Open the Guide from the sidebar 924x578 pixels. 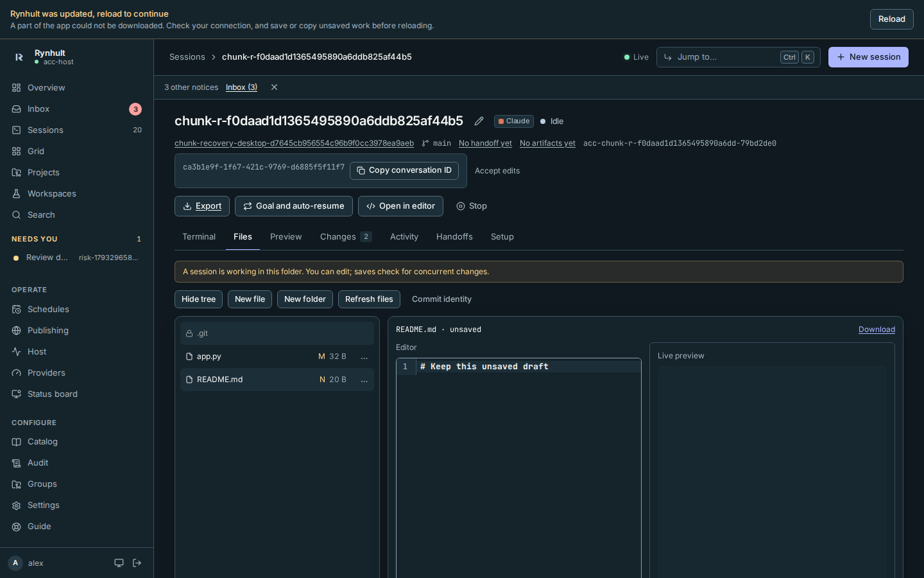click(77, 526)
